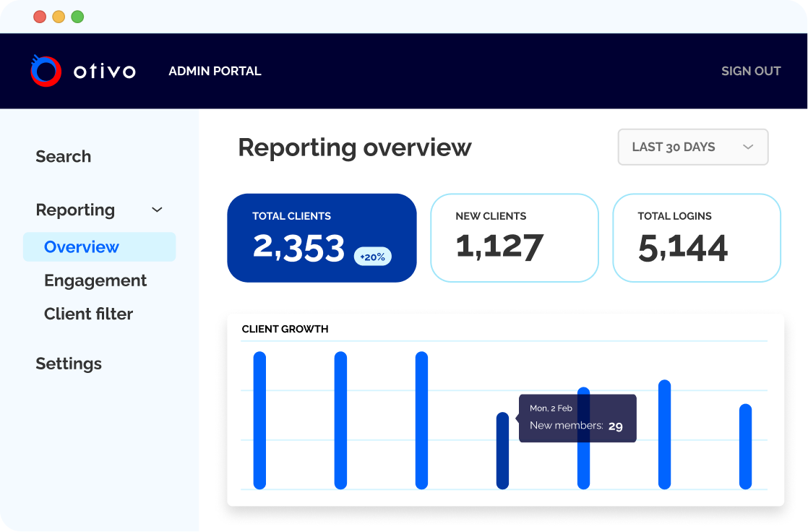The width and height of the screenshot is (808, 532).
Task: Go to Client filter
Action: (x=89, y=314)
